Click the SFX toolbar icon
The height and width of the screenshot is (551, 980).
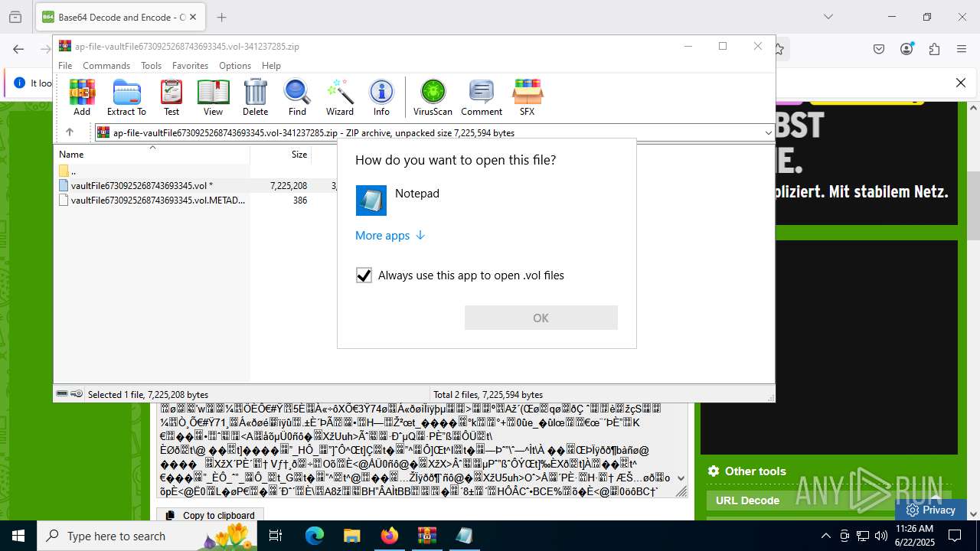527,97
